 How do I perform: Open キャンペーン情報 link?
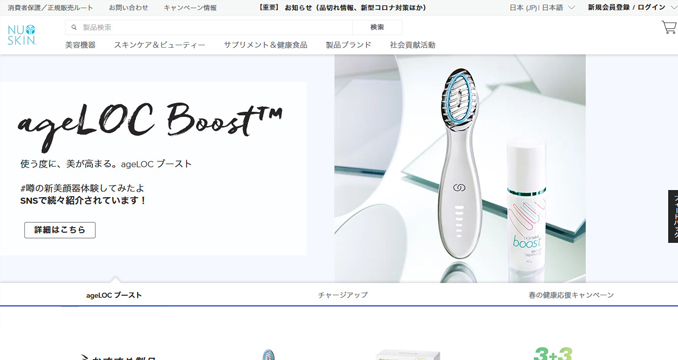point(190,8)
